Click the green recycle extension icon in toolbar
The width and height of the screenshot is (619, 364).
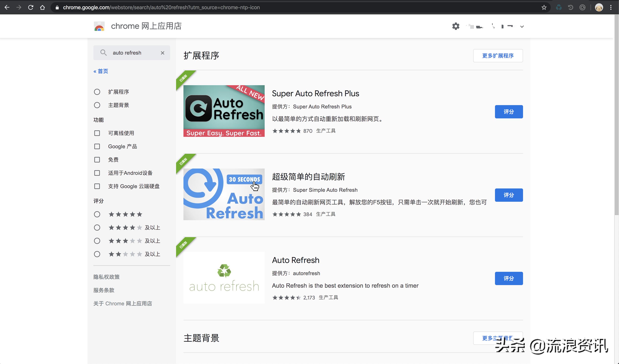pyautogui.click(x=559, y=7)
